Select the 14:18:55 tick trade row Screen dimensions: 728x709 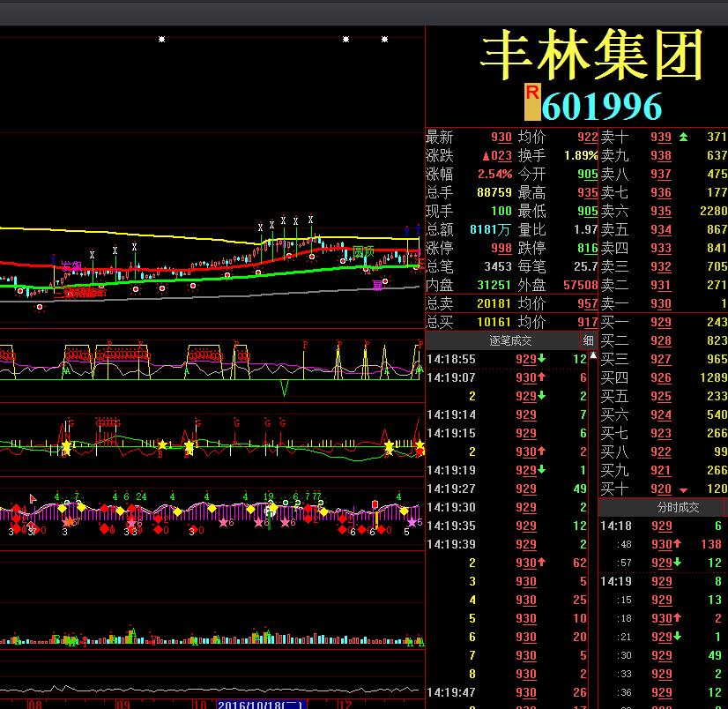[x=507, y=359]
